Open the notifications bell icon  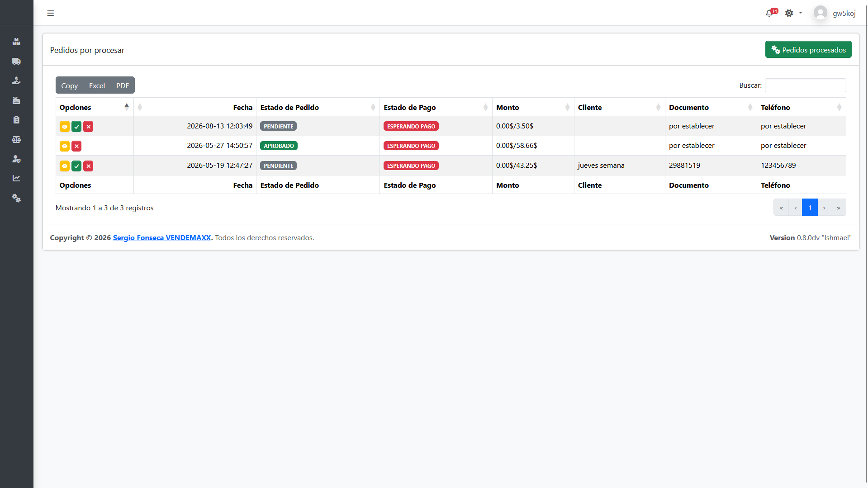[x=769, y=13]
